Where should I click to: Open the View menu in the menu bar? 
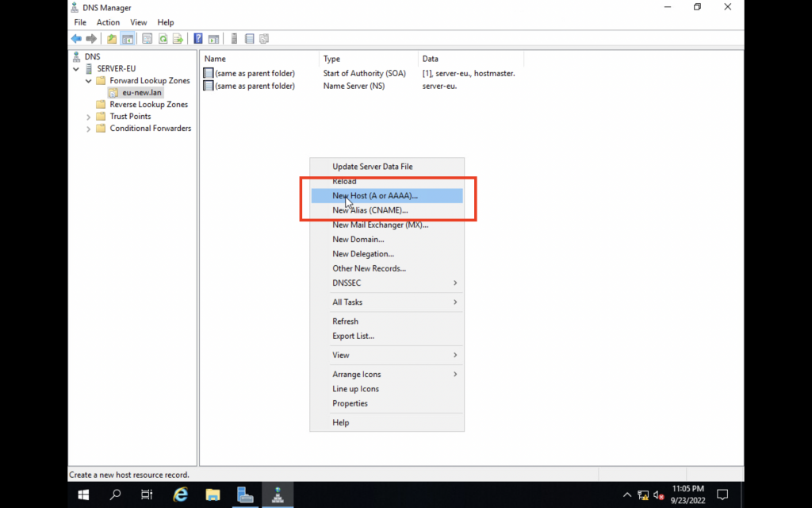pos(138,22)
